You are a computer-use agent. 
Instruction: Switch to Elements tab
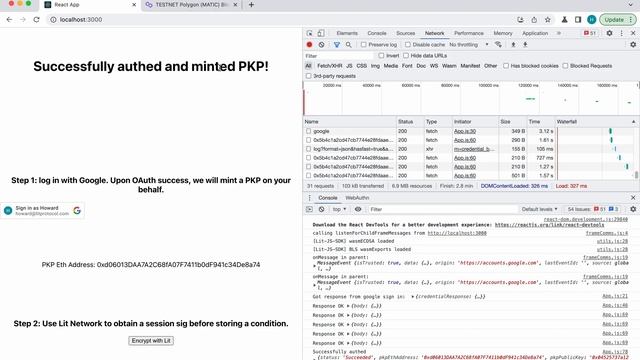coord(347,33)
